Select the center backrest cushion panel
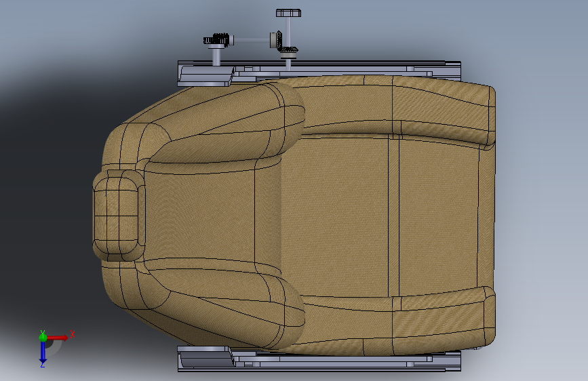Image resolution: width=588 pixels, height=381 pixels. [x=199, y=216]
